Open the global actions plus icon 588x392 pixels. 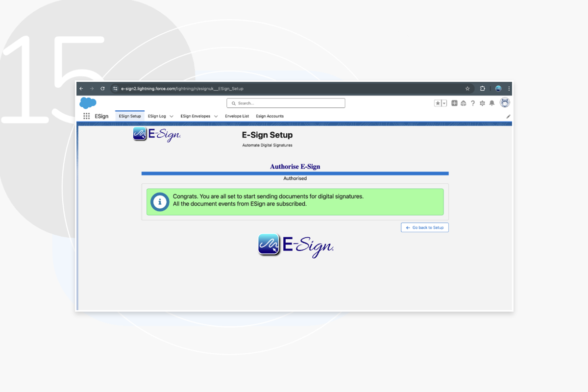[454, 103]
